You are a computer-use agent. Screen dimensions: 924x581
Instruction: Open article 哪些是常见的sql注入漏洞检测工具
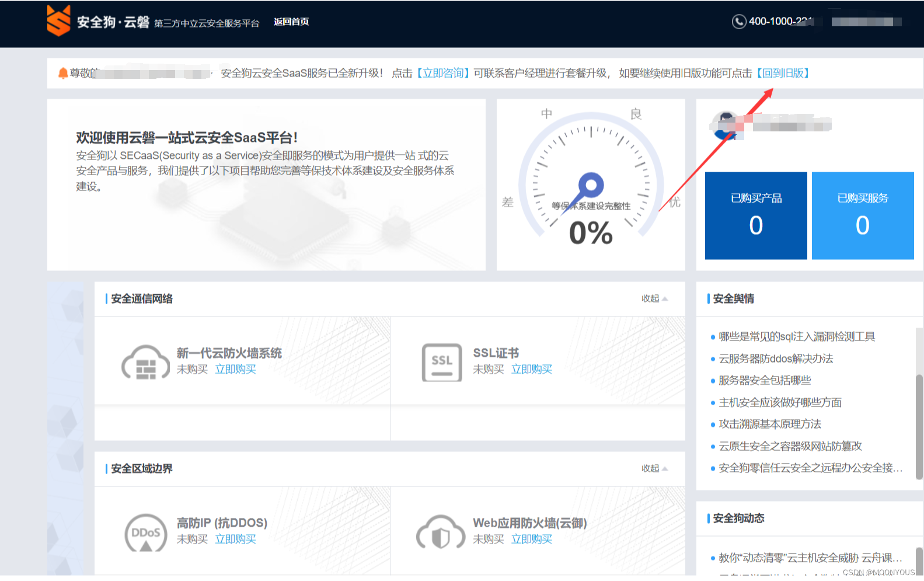[x=797, y=336]
